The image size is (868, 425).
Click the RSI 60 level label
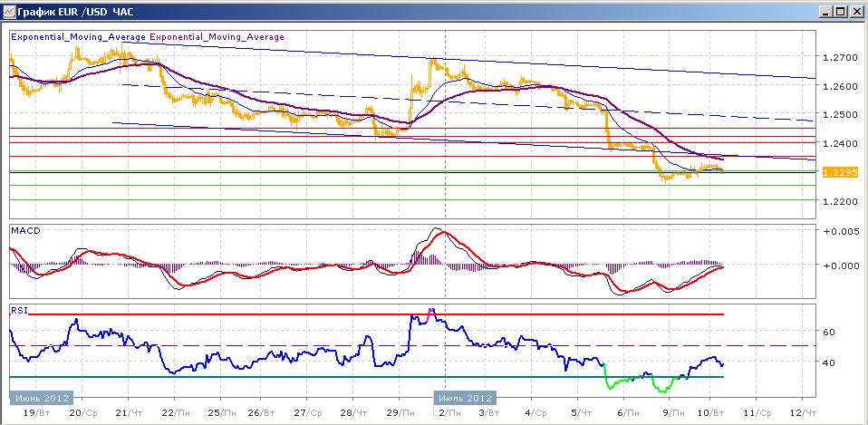pos(830,332)
